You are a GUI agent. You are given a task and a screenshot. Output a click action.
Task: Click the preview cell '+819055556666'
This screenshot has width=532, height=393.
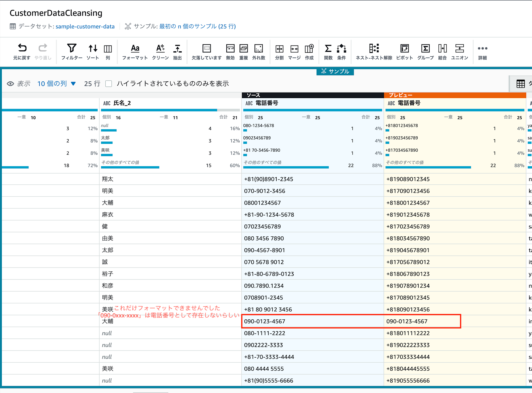click(455, 381)
